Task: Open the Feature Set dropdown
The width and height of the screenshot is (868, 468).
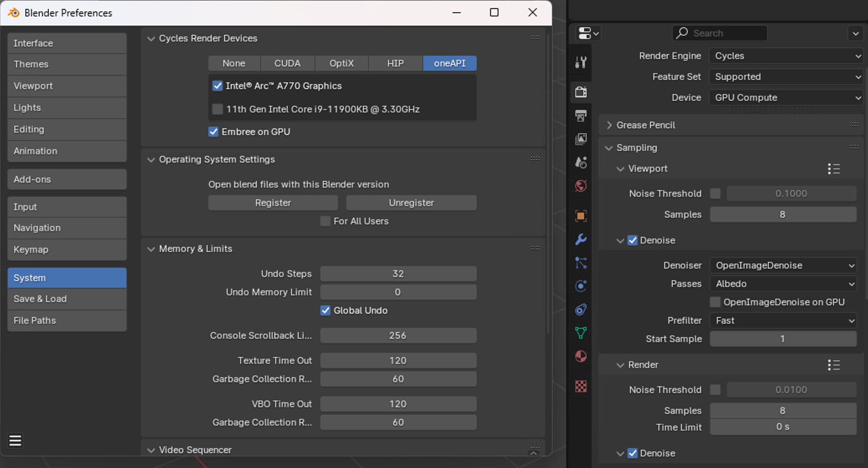Action: tap(786, 77)
